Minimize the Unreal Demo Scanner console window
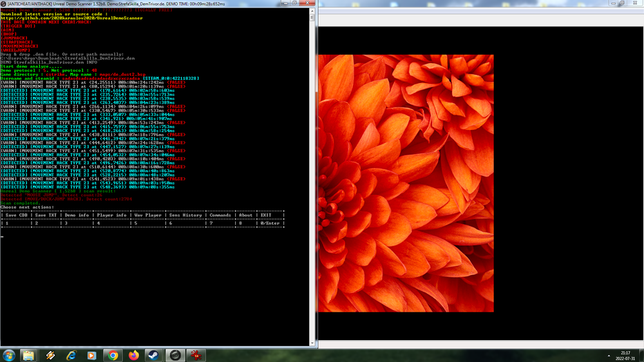 tap(286, 3)
